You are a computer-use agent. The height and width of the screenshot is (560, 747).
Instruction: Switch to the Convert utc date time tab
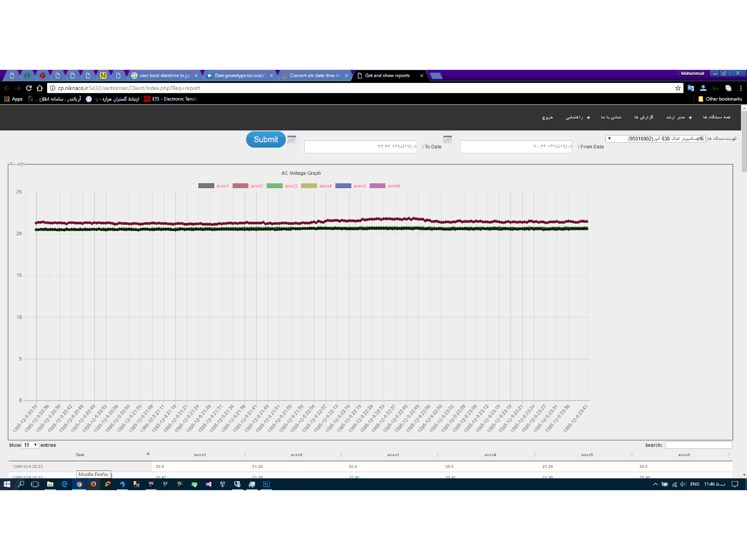pyautogui.click(x=315, y=75)
